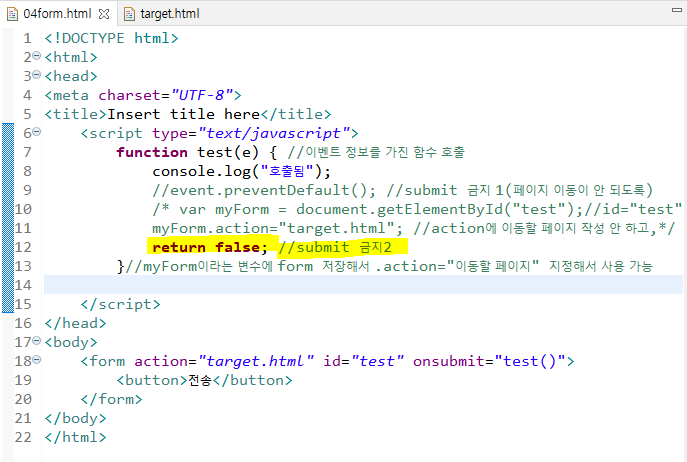Click the closing </script> tag
This screenshot has width=687, height=462.
click(120, 304)
